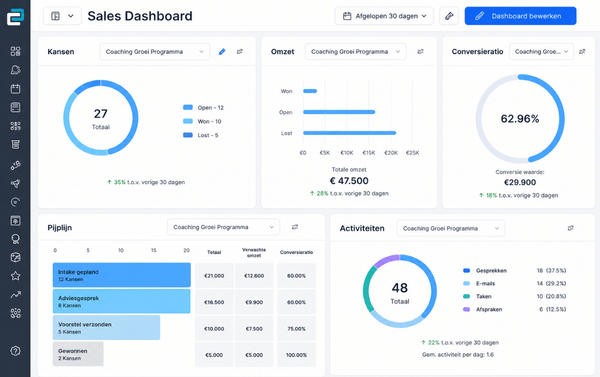Open the trending-up arrow icon in the sidebar
This screenshot has height=377, width=600.
[15, 295]
